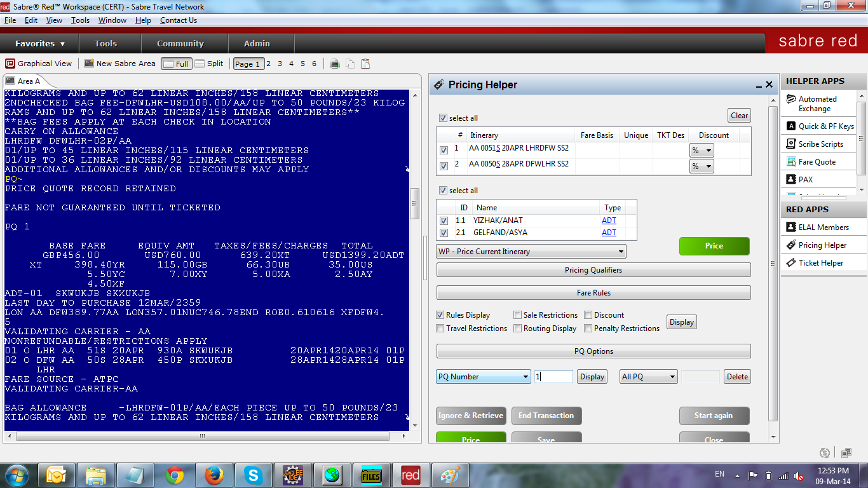Open the Graphical View icon
The image size is (868, 488).
(10, 64)
